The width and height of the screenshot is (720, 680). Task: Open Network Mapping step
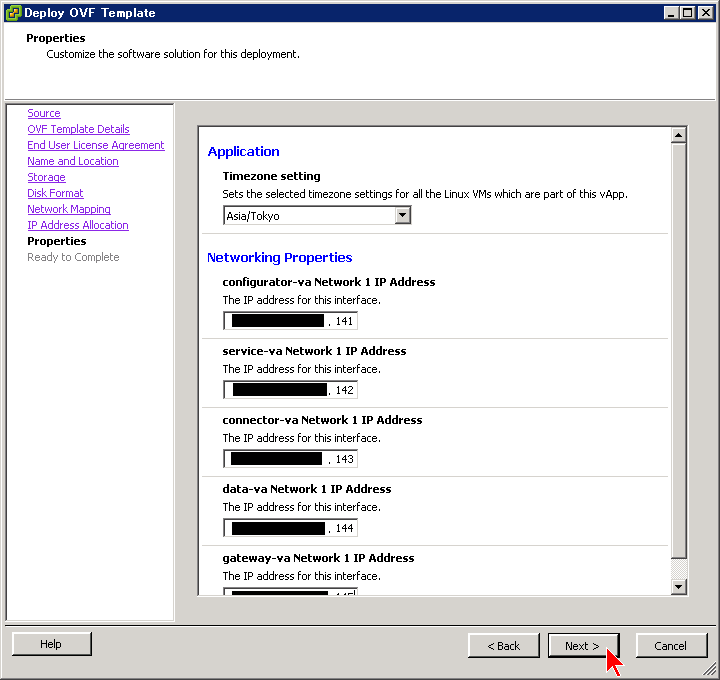(x=69, y=209)
